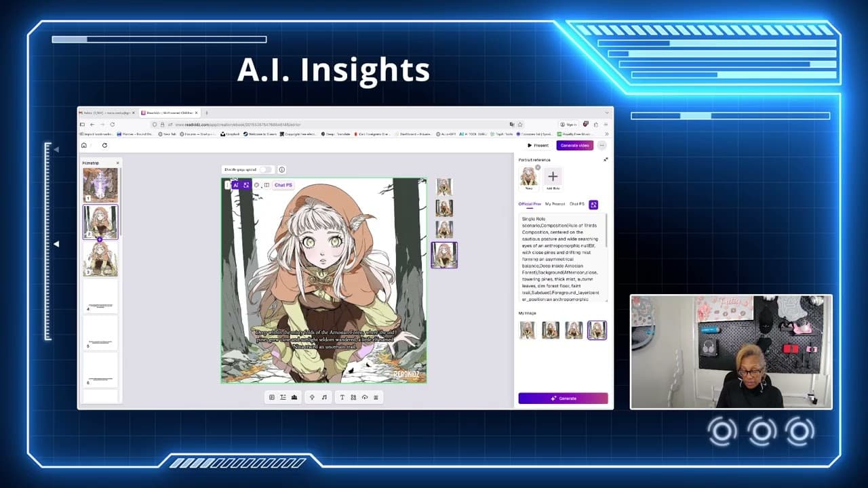The height and width of the screenshot is (488, 868).
Task: Open a new browser tab with the plus
Action: 206,113
